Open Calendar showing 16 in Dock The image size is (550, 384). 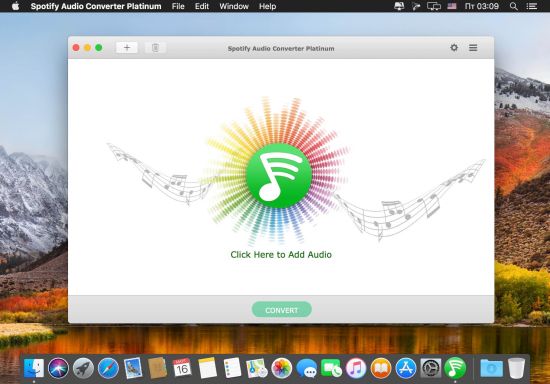click(x=182, y=368)
